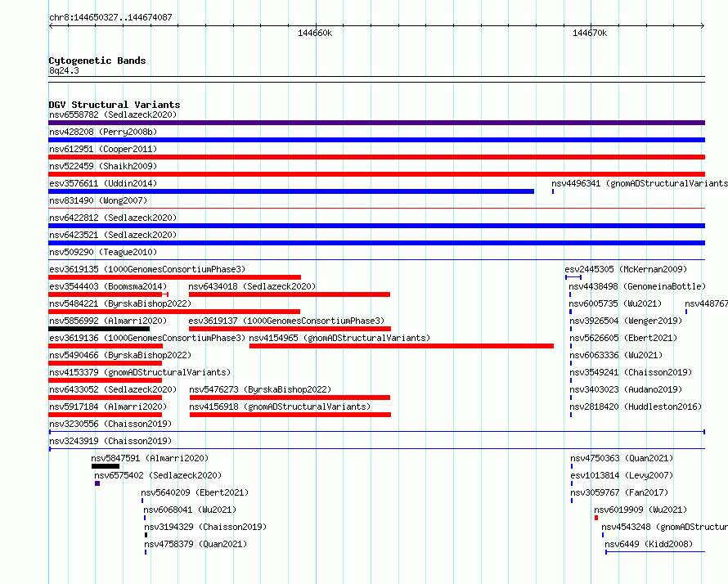Open nsv522459 (Shaikh2009) variant details
The height and width of the screenshot is (584, 728).
click(x=103, y=166)
